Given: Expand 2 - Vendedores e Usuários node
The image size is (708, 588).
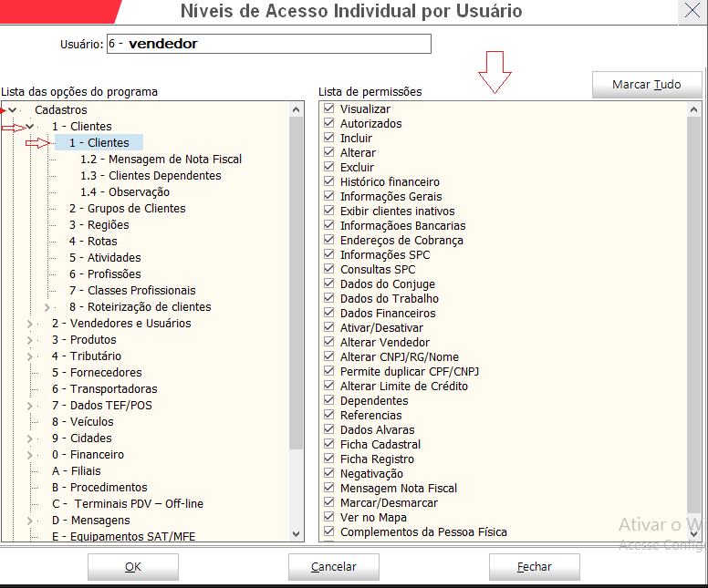Looking at the screenshot, I should [x=30, y=324].
